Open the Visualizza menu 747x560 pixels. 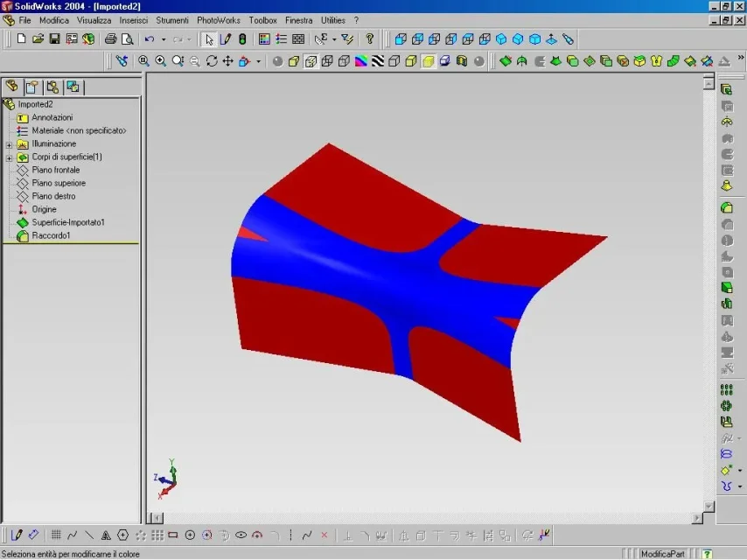coord(94,20)
